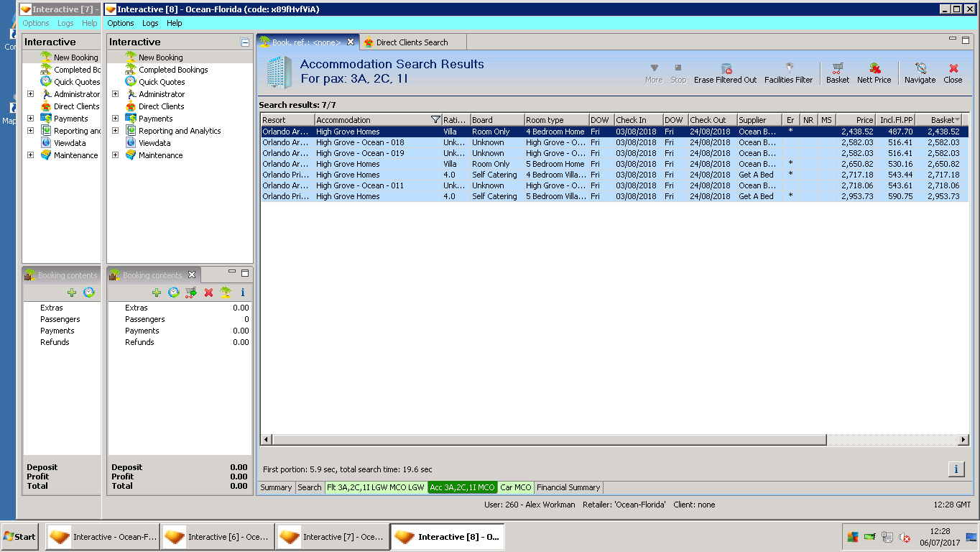Click the green network card tray icon
Viewport: 980px width, 552px height.
[870, 537]
